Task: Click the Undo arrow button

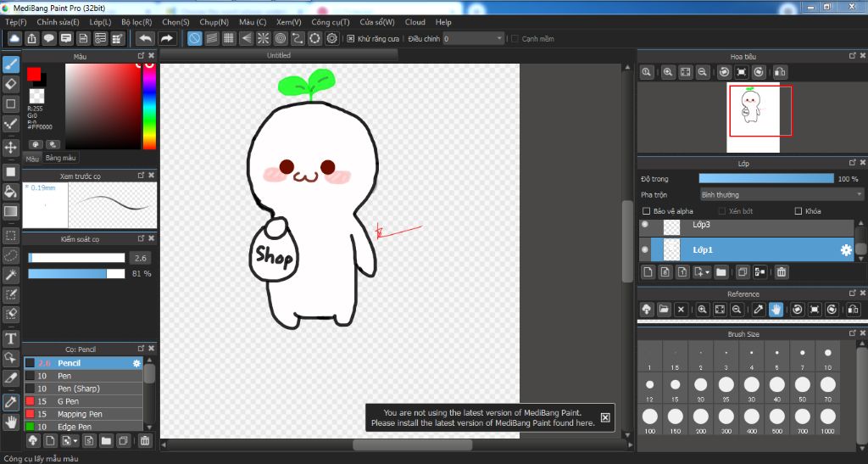Action: tap(146, 38)
